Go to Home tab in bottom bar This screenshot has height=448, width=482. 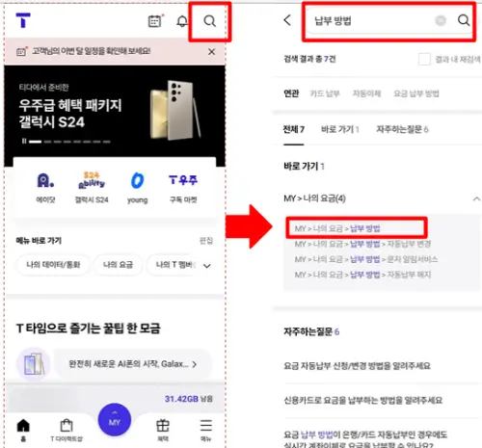(x=23, y=430)
